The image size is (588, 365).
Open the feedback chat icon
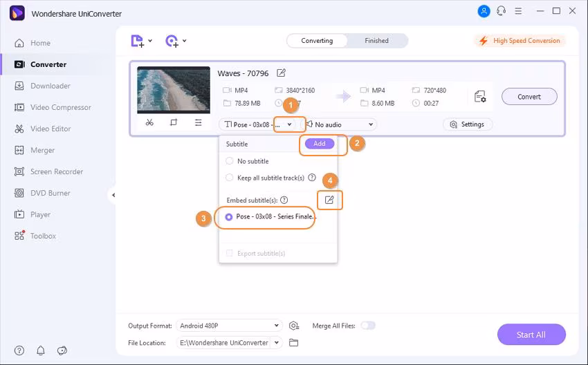click(62, 350)
